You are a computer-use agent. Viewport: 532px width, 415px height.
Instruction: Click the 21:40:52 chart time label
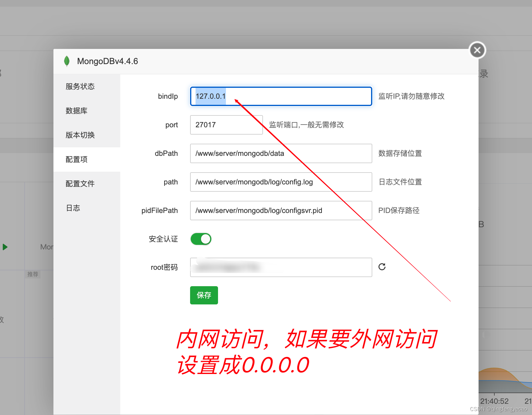(x=494, y=401)
